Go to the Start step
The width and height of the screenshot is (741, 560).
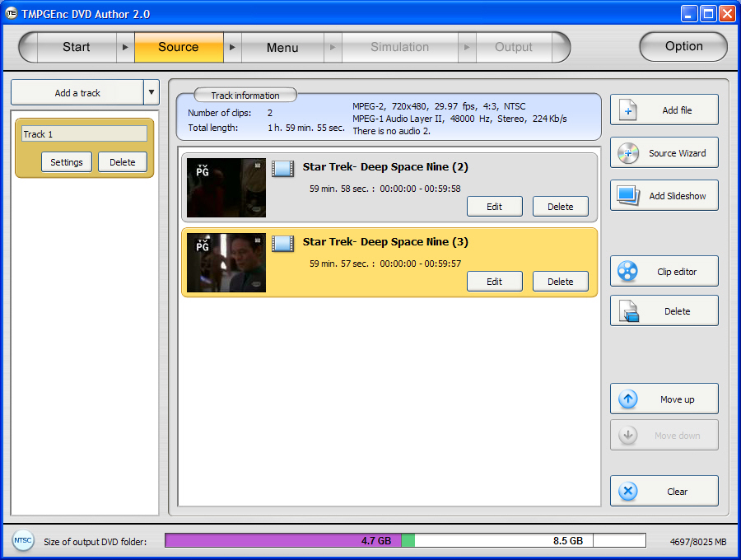coord(76,47)
